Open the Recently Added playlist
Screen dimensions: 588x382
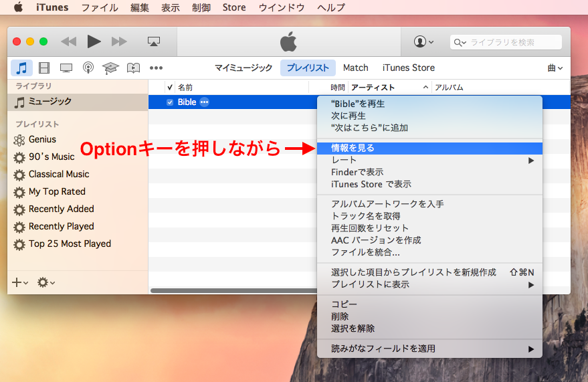pos(78,209)
